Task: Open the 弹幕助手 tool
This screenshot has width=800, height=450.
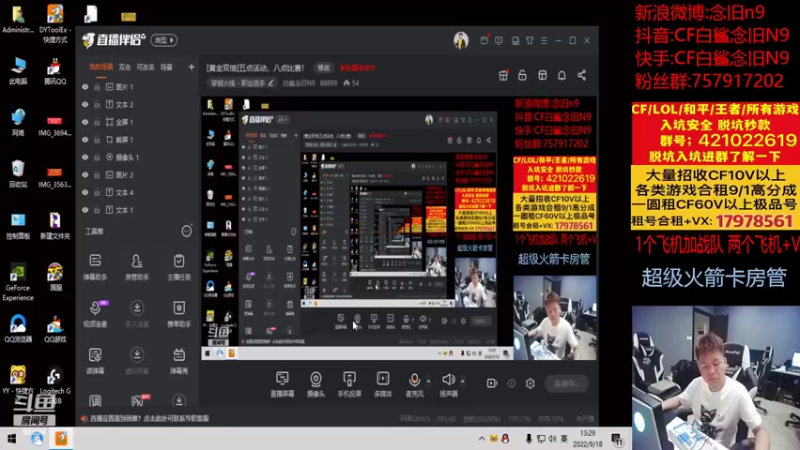Action: click(95, 266)
